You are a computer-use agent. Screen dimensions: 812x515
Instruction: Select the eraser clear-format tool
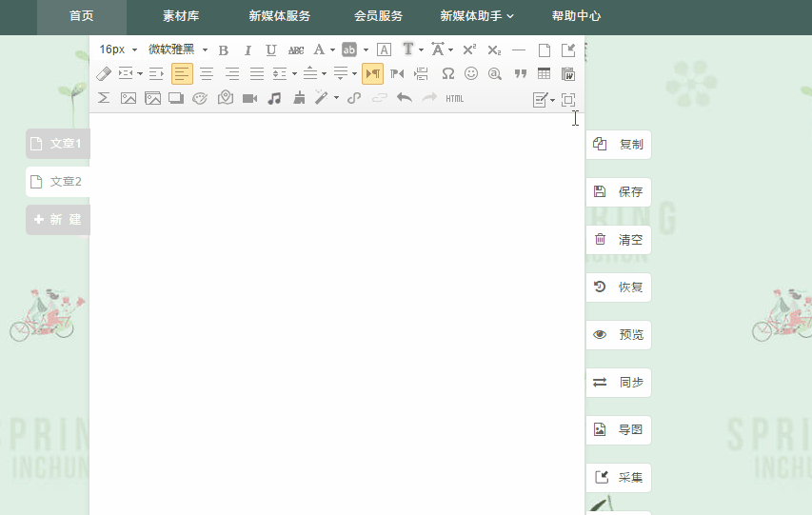point(104,74)
